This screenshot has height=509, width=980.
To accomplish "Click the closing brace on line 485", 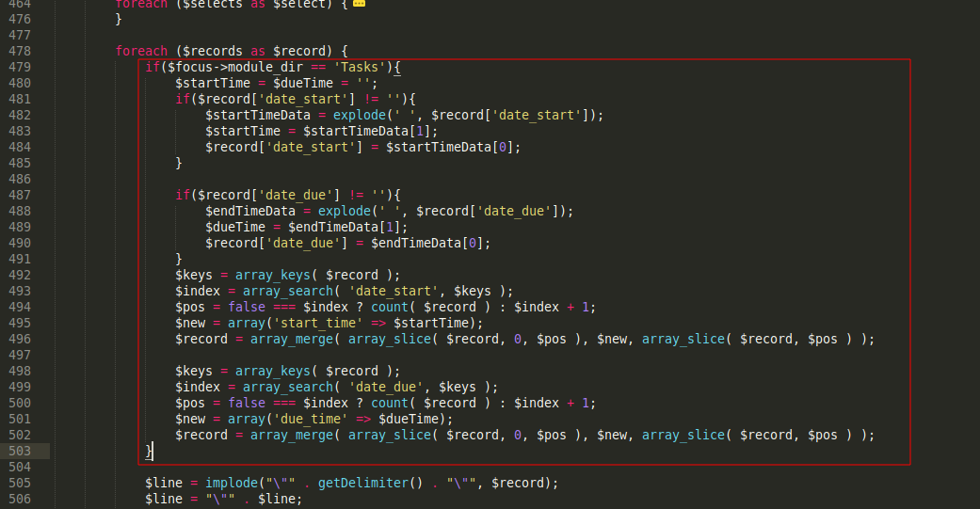I will coord(179,163).
